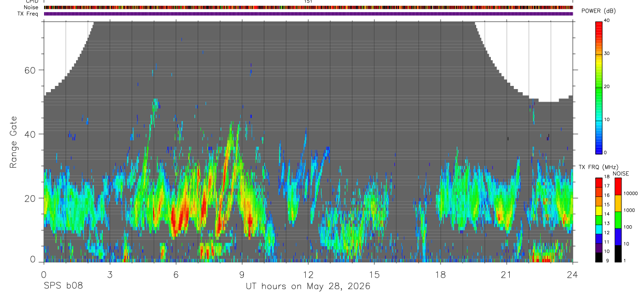Click the Noise color strip at top
This screenshot has width=644, height=297.
pyautogui.click(x=308, y=7)
